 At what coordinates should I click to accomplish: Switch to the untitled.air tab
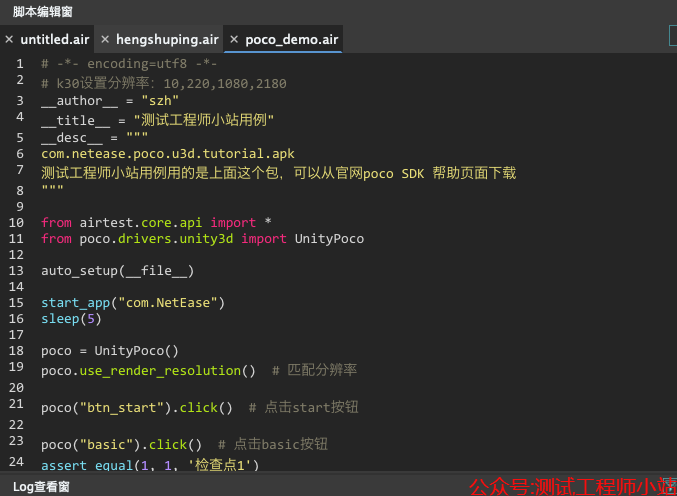(x=54, y=39)
